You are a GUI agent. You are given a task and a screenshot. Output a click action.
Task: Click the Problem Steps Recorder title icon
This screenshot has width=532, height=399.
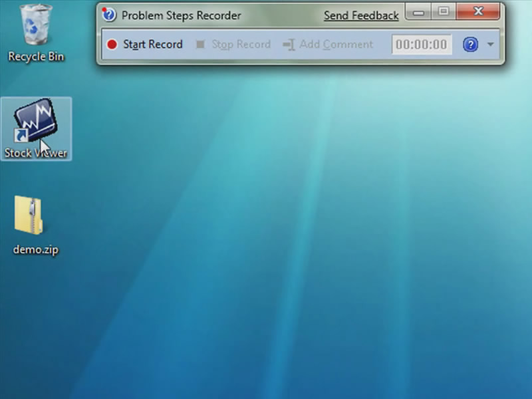[x=109, y=15]
